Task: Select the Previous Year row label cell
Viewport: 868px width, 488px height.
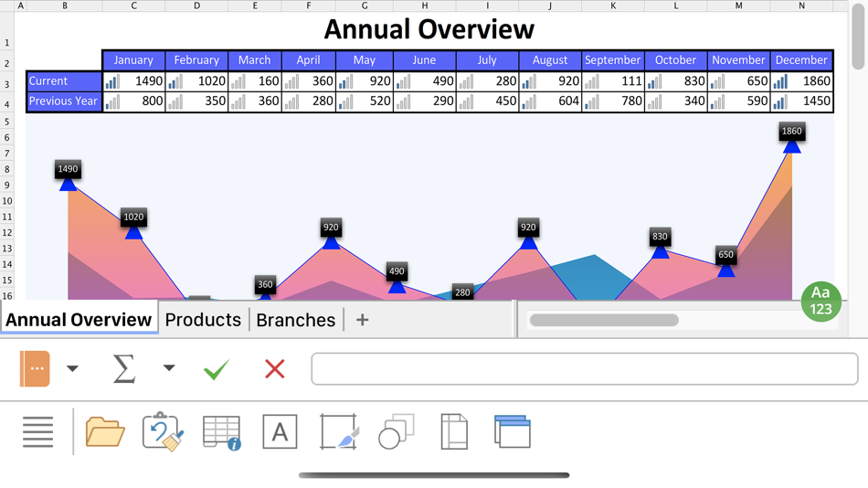Action: coord(64,101)
